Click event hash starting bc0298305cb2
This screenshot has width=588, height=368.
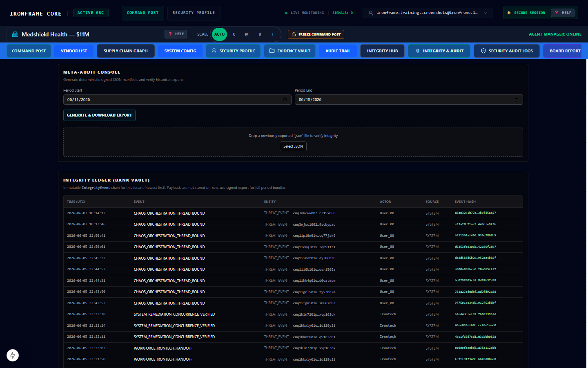[475, 280]
